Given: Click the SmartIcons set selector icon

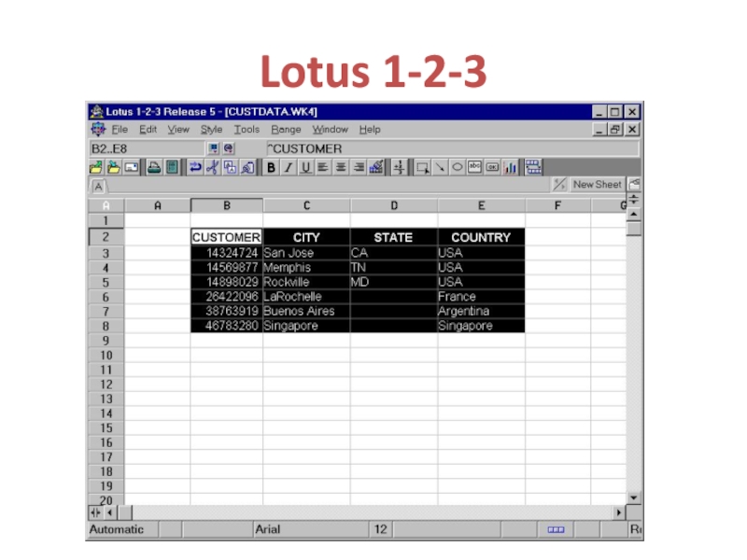Looking at the screenshot, I should [x=533, y=168].
